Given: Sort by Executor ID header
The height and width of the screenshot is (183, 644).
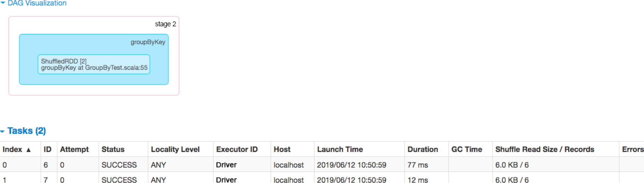Looking at the screenshot, I should pos(237,150).
